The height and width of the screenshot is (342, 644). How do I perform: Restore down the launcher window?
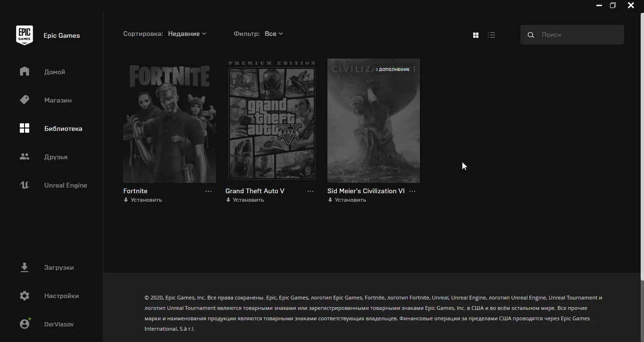[613, 6]
